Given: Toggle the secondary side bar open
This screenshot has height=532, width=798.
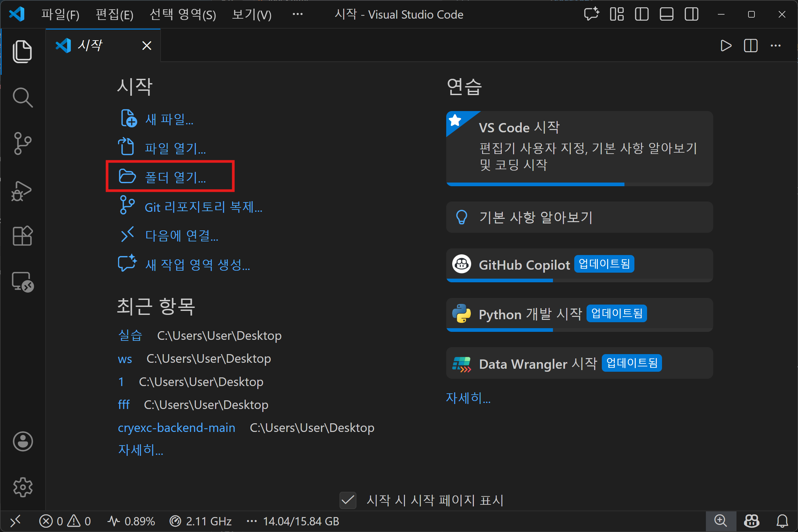Looking at the screenshot, I should [x=691, y=14].
